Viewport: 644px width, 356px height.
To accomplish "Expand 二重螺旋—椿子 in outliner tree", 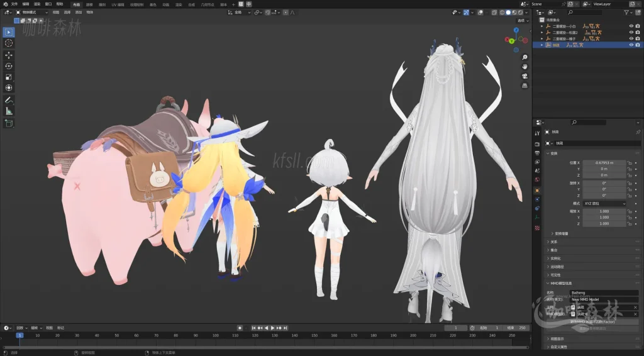I will [542, 38].
